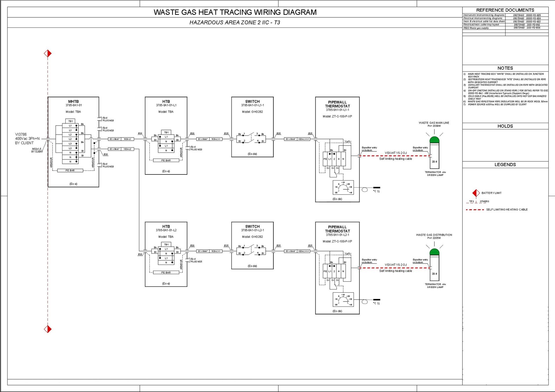Click the top red battery limit diamond
Viewport: 555px width, 392px height.
(x=48, y=53)
